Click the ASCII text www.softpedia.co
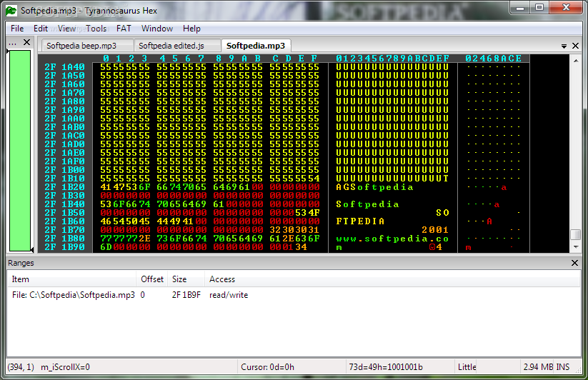The height and width of the screenshot is (380, 588). [392, 239]
